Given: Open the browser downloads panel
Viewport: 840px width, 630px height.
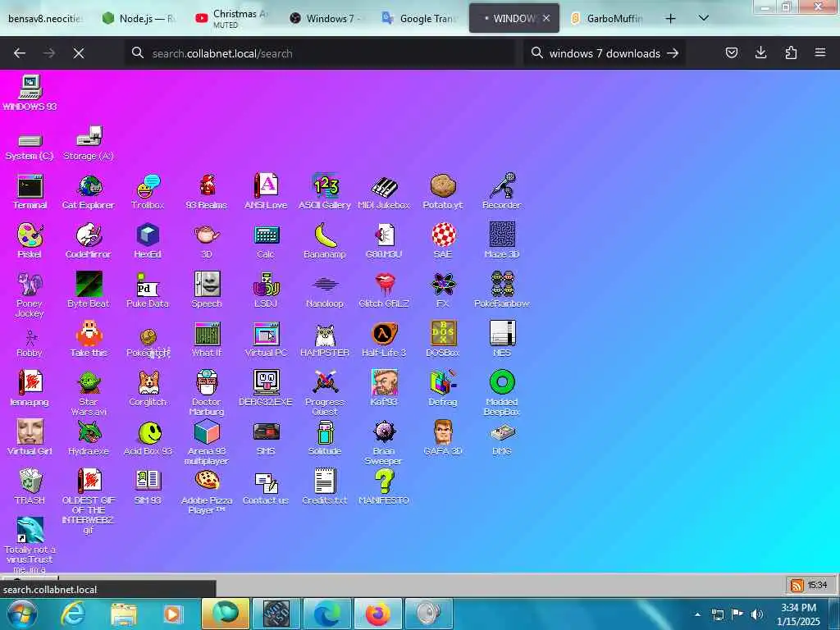Looking at the screenshot, I should click(760, 52).
